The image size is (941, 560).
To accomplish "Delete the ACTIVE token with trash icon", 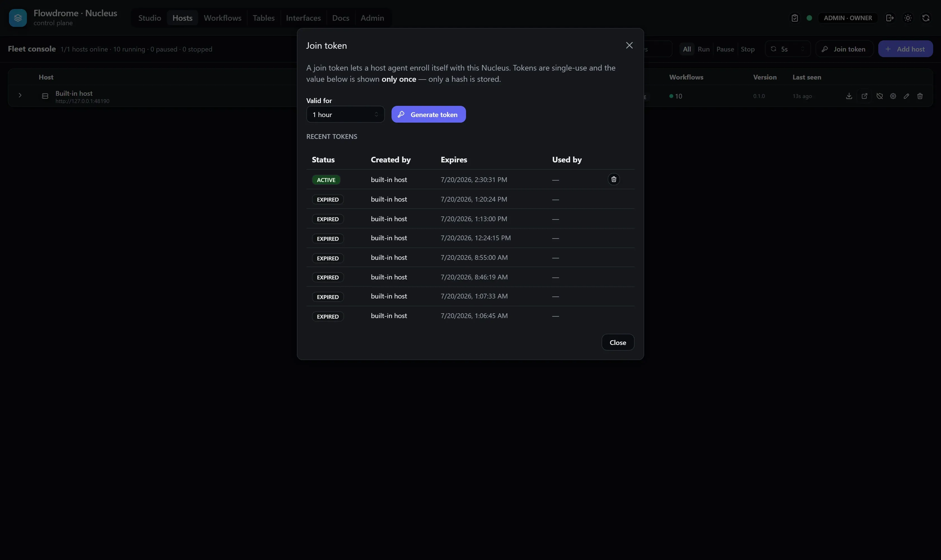I will [614, 179].
